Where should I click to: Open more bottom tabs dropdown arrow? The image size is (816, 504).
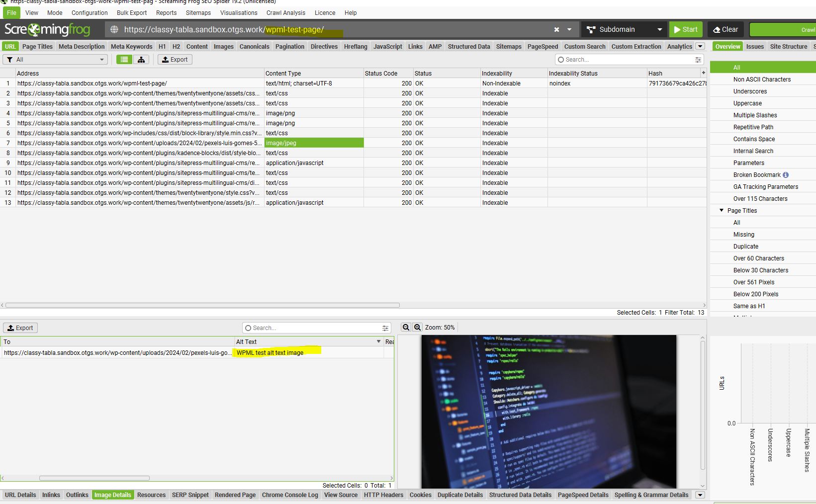(x=700, y=495)
